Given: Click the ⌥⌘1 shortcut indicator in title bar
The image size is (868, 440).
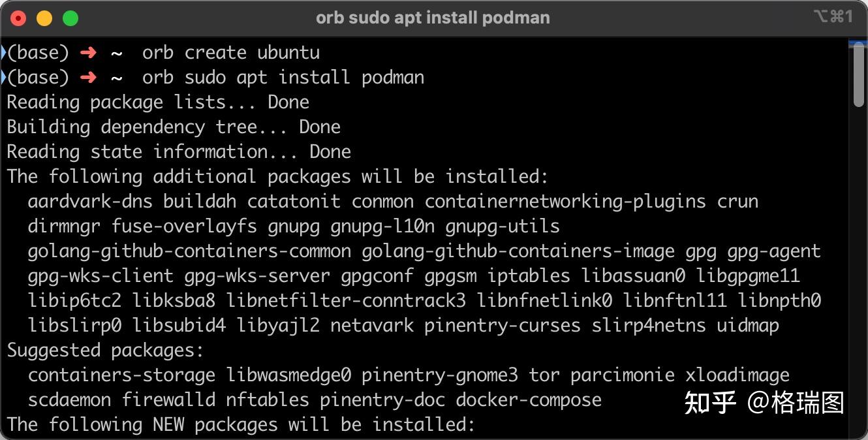Looking at the screenshot, I should click(833, 17).
